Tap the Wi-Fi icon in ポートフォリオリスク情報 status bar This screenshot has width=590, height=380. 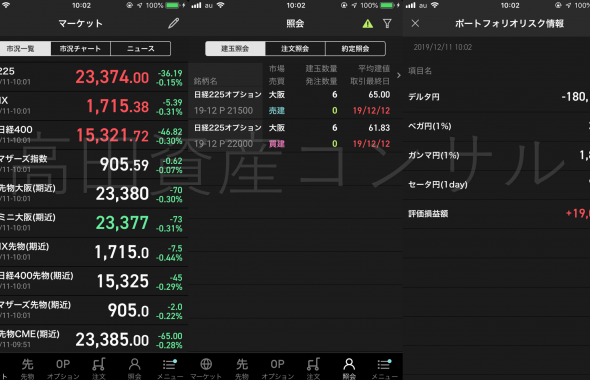pyautogui.click(x=435, y=5)
